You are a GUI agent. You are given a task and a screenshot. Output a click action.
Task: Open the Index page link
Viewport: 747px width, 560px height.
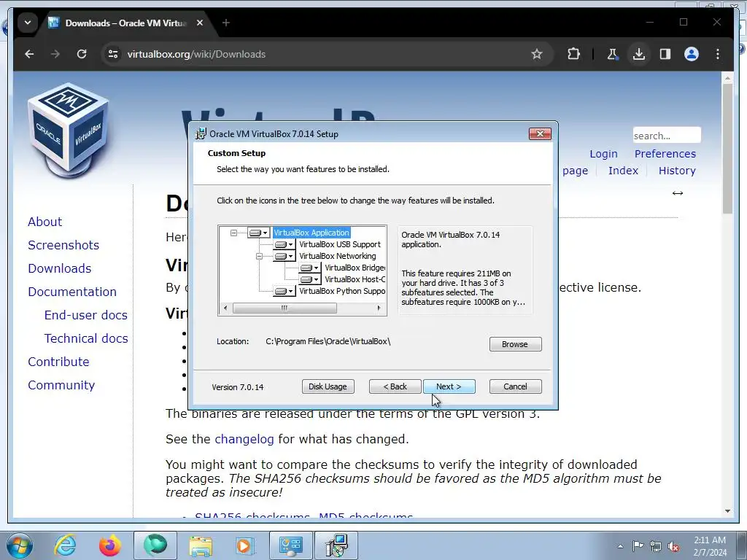(623, 171)
